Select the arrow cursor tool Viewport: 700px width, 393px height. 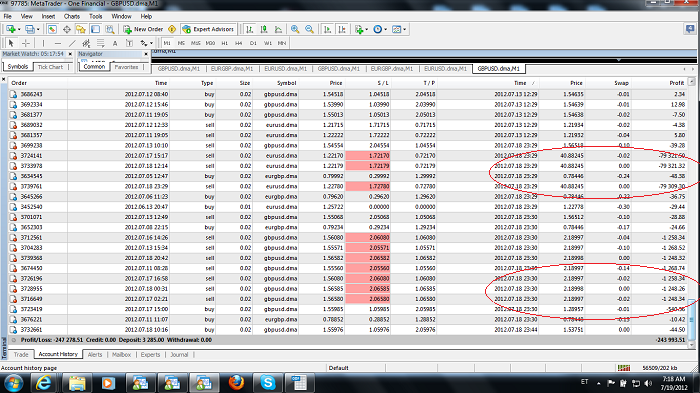pos(11,43)
